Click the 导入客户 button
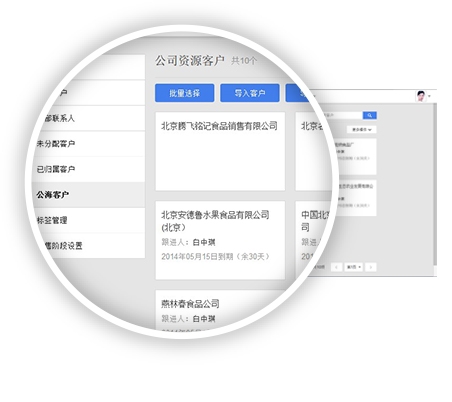Screen dimensions: 452x402 [x=250, y=93]
